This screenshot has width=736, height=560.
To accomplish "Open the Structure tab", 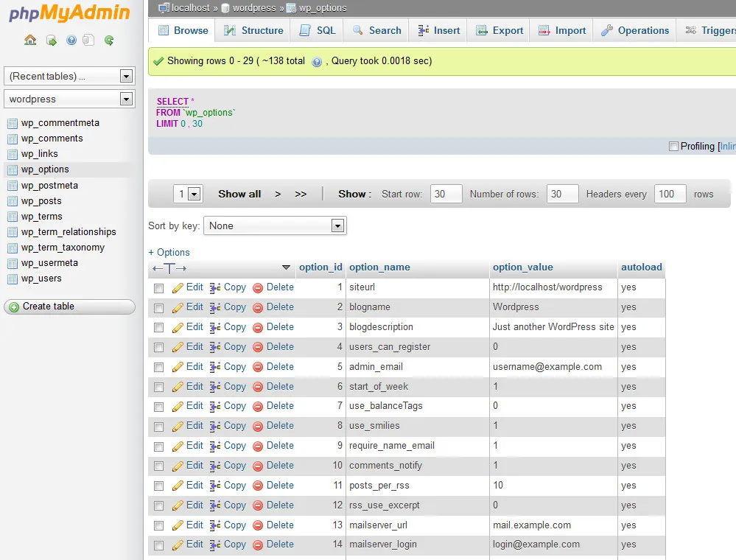I will [253, 30].
